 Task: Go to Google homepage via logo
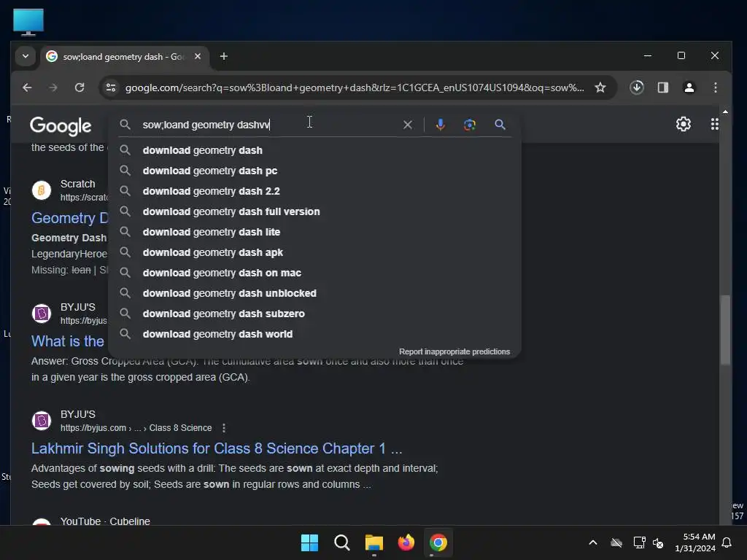(x=61, y=125)
